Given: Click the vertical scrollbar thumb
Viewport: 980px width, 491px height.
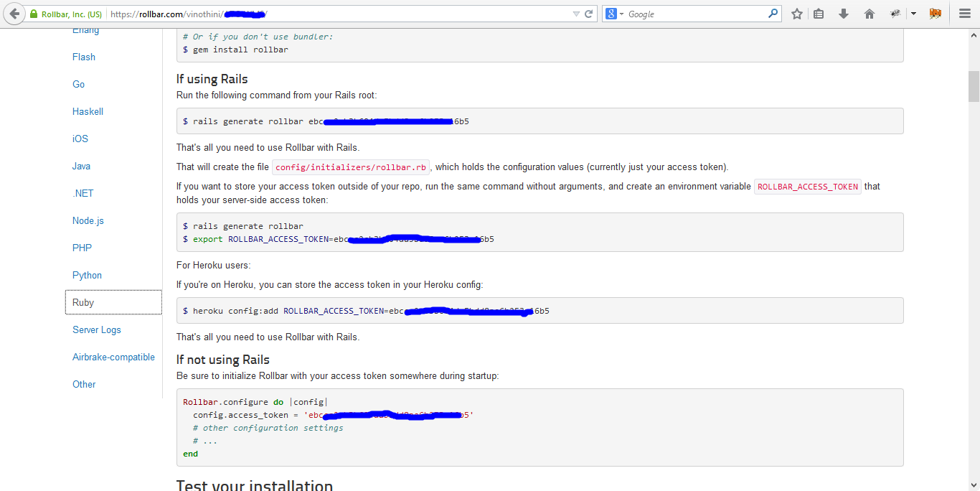Looking at the screenshot, I should [x=974, y=86].
